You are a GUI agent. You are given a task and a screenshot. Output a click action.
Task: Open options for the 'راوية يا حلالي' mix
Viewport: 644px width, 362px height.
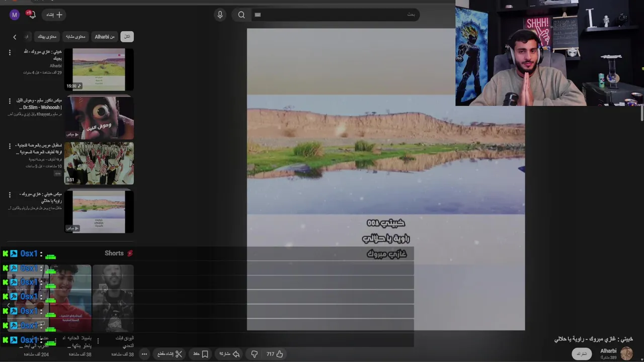click(x=9, y=194)
